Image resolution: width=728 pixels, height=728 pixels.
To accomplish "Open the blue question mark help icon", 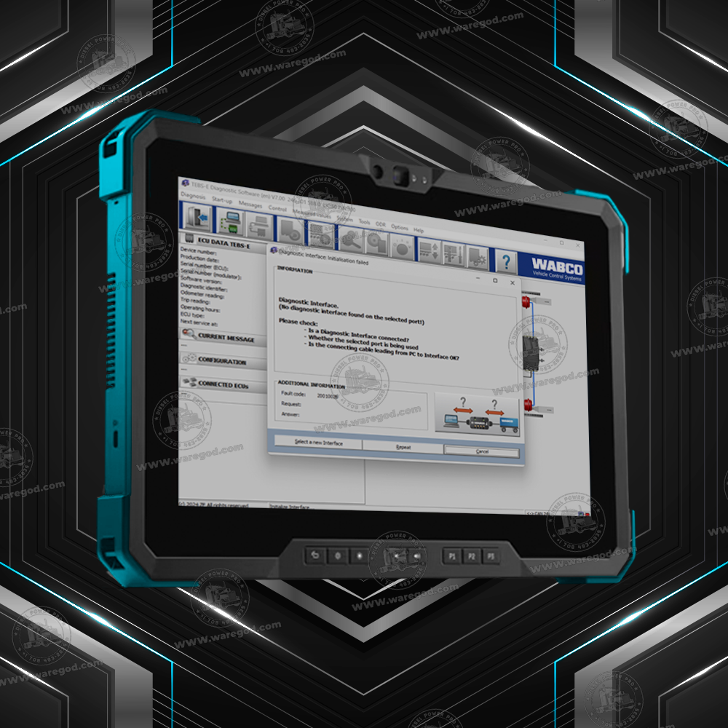I will pos(505,261).
